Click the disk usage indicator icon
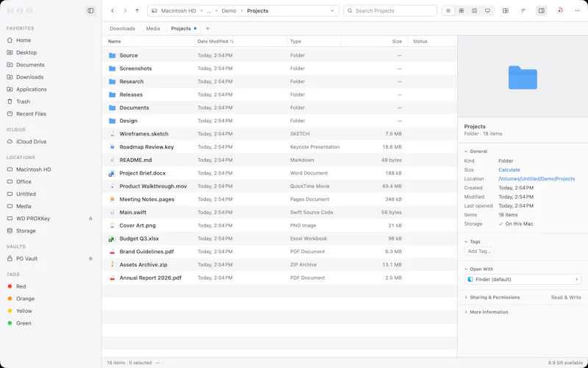The width and height of the screenshot is (588, 368). [x=559, y=11]
